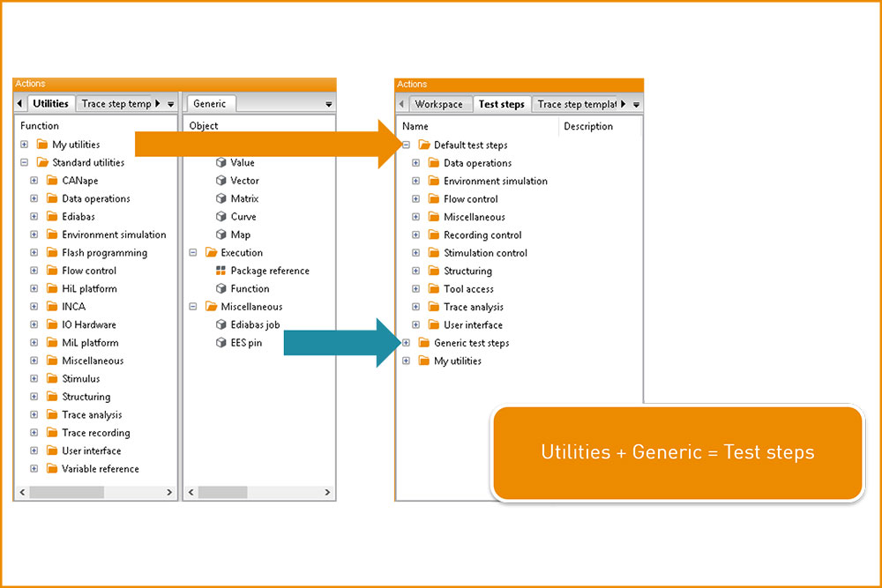This screenshot has width=882, height=588.
Task: Select the Flash programming folder icon
Action: coord(51,253)
